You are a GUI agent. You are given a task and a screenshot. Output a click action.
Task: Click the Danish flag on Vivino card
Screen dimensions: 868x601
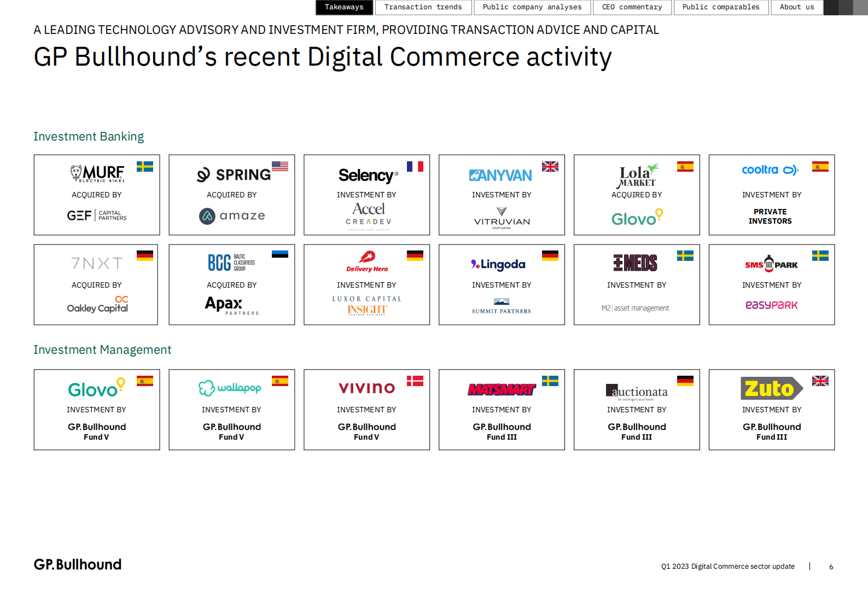(415, 381)
